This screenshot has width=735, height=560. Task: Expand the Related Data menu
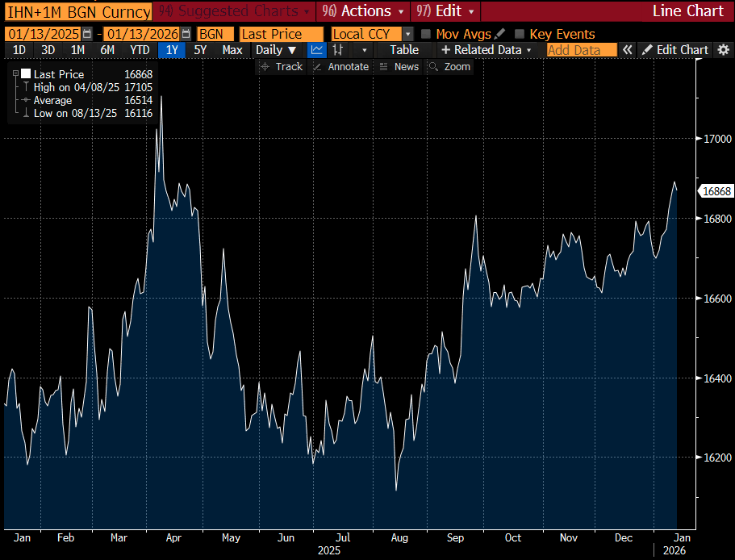[x=487, y=50]
